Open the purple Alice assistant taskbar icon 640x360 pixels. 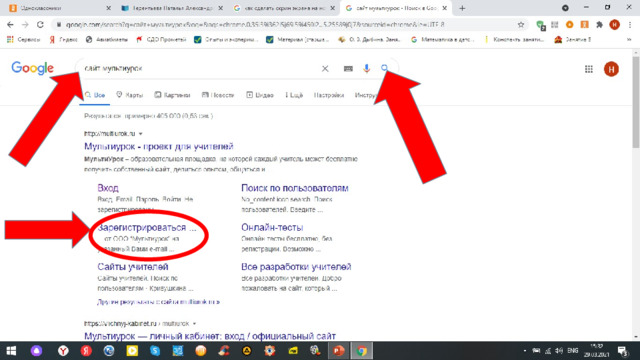coord(36,351)
